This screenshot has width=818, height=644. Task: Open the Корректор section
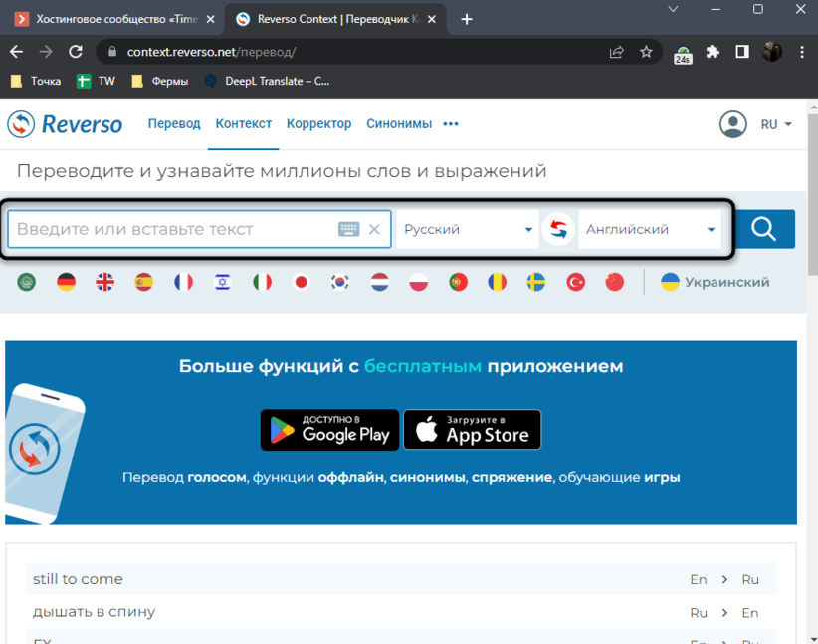(318, 124)
